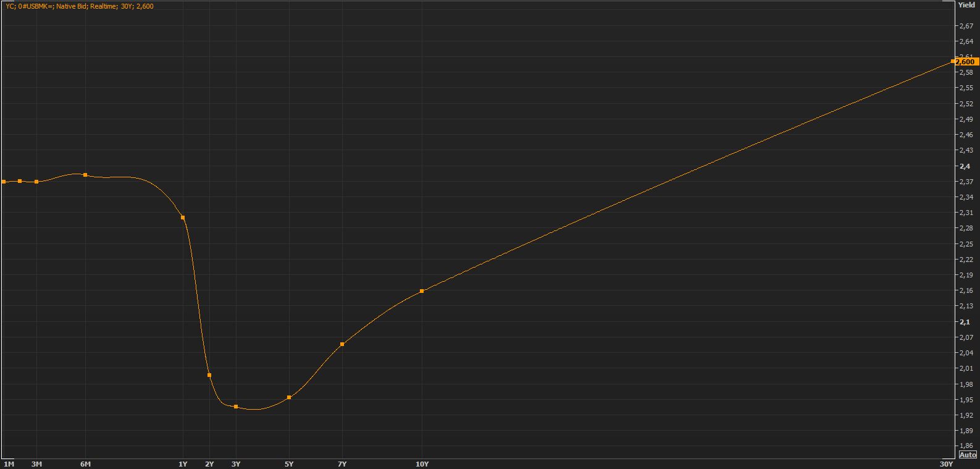Click the 2,16 yield axis label

[x=966, y=290]
